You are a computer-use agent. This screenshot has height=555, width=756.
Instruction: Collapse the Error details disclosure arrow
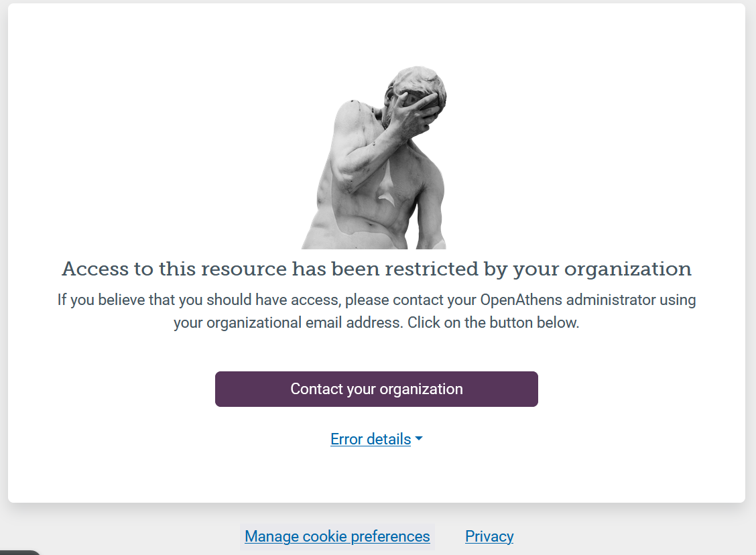[x=420, y=439]
